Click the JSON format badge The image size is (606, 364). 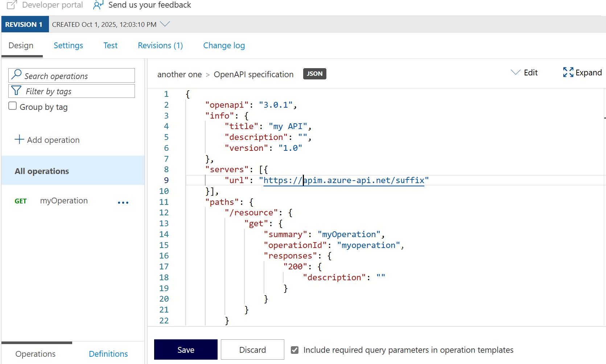[x=314, y=74]
